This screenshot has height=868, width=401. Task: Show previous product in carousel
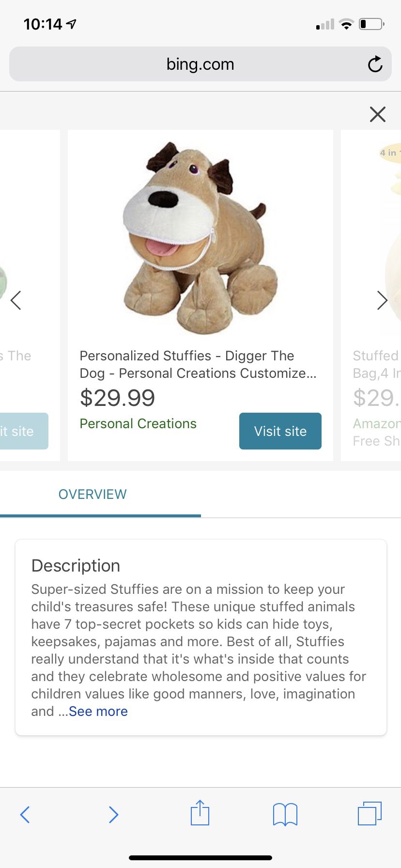click(x=16, y=300)
